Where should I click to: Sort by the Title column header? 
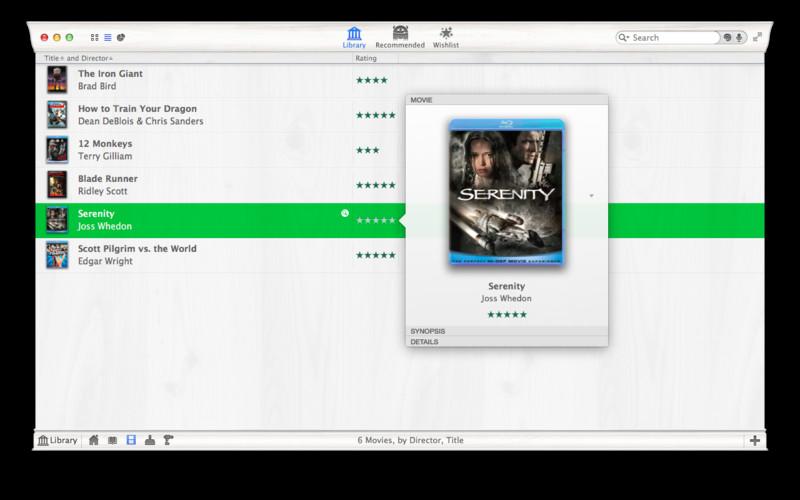[x=54, y=58]
